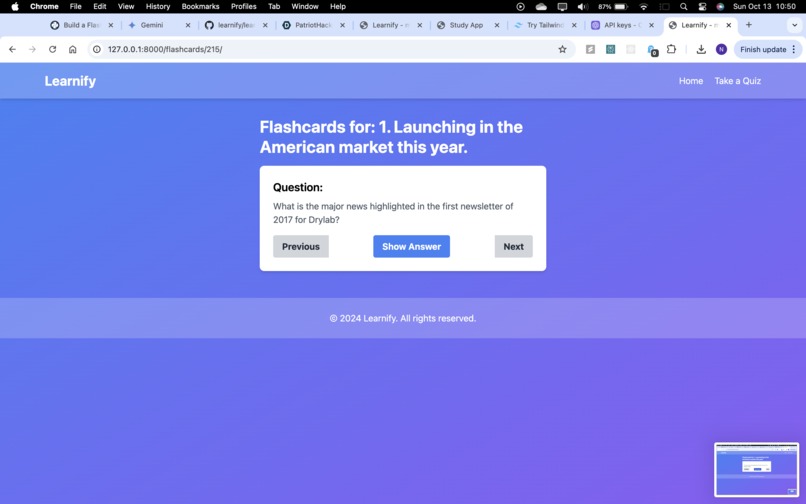Image resolution: width=806 pixels, height=504 pixels.
Task: Open the Profiles menu
Action: point(244,7)
